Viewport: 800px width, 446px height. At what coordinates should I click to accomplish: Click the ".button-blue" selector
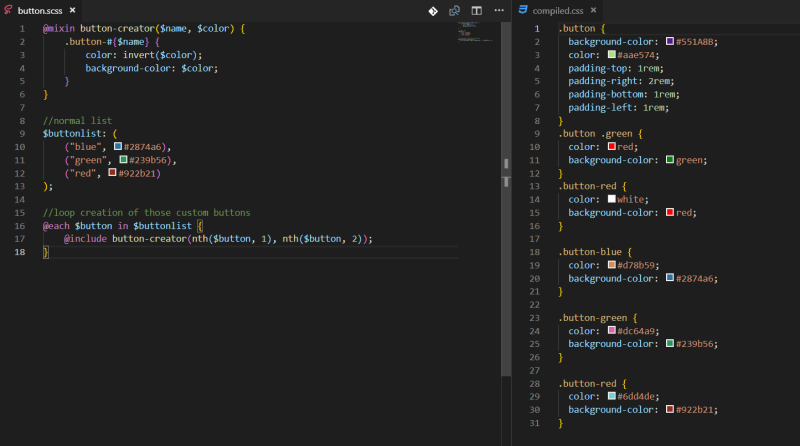[590, 252]
